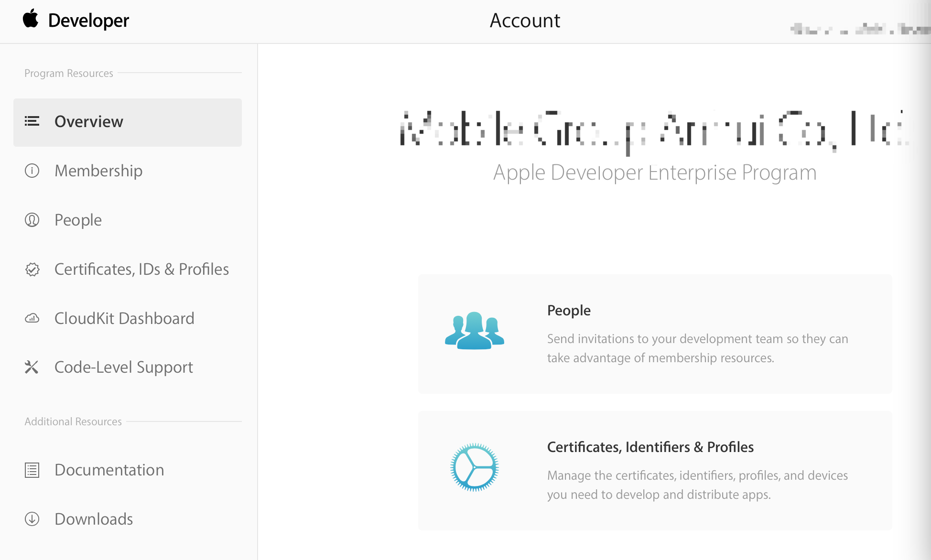This screenshot has width=931, height=560.
Task: Click the Documentation page icon
Action: 32,470
